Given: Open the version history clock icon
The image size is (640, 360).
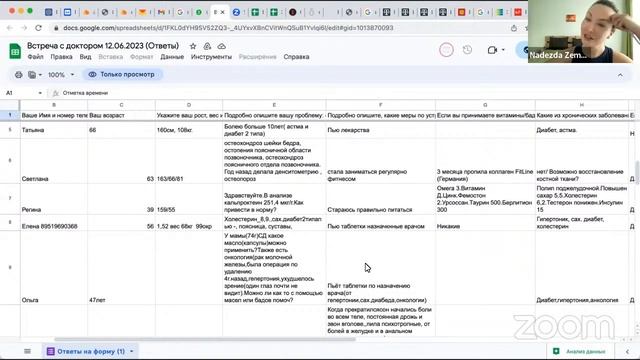Looking at the screenshot, I should (467, 50).
